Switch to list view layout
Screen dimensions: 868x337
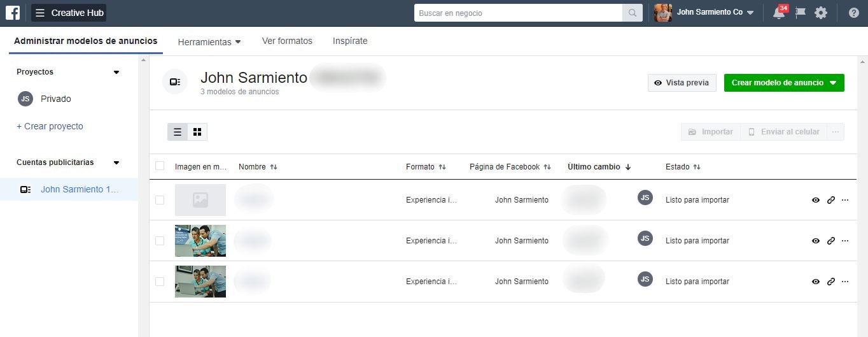click(x=178, y=132)
